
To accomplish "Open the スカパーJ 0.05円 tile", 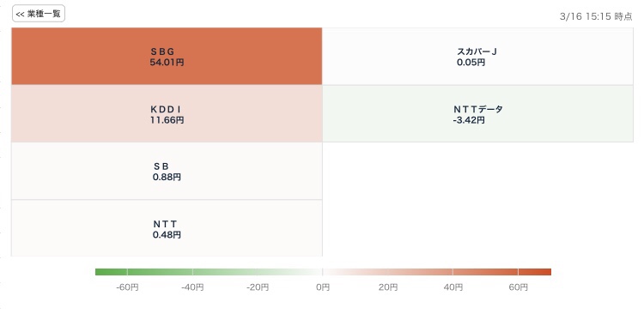I will pos(477,57).
